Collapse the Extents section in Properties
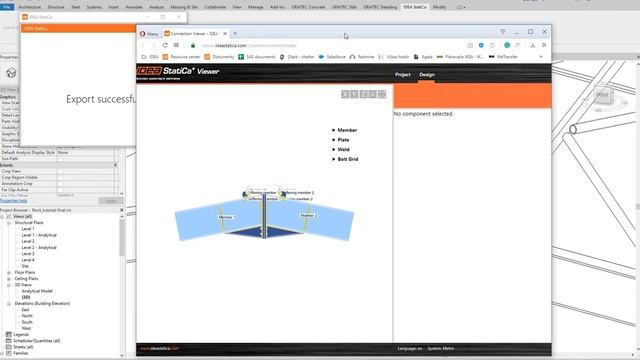The height and width of the screenshot is (360, 640). pyautogui.click(x=116, y=165)
